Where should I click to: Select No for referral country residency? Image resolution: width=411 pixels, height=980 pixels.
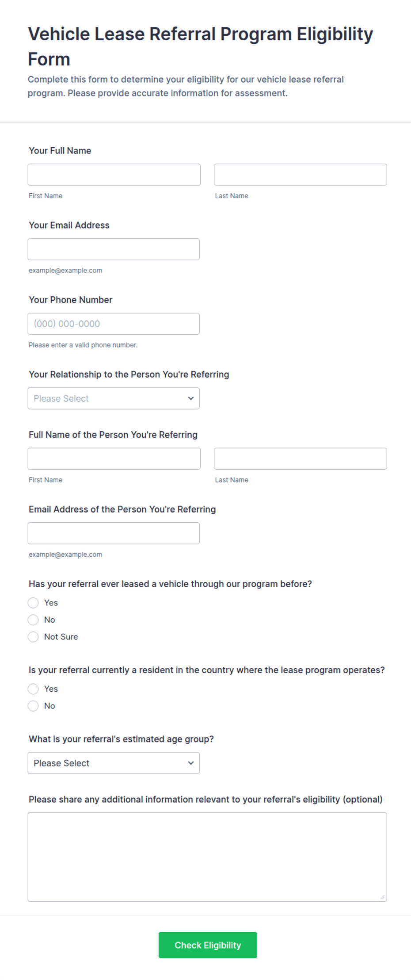click(33, 706)
